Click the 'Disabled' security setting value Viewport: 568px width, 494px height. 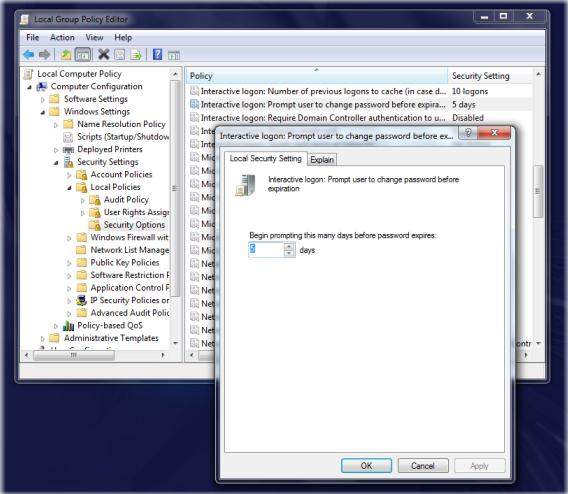pos(468,118)
